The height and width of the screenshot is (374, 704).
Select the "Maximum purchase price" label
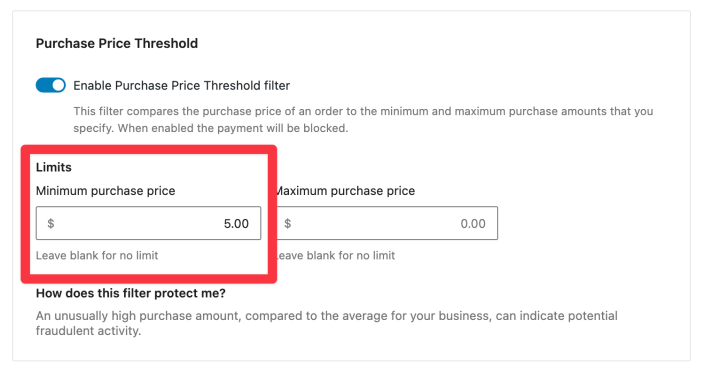click(346, 191)
